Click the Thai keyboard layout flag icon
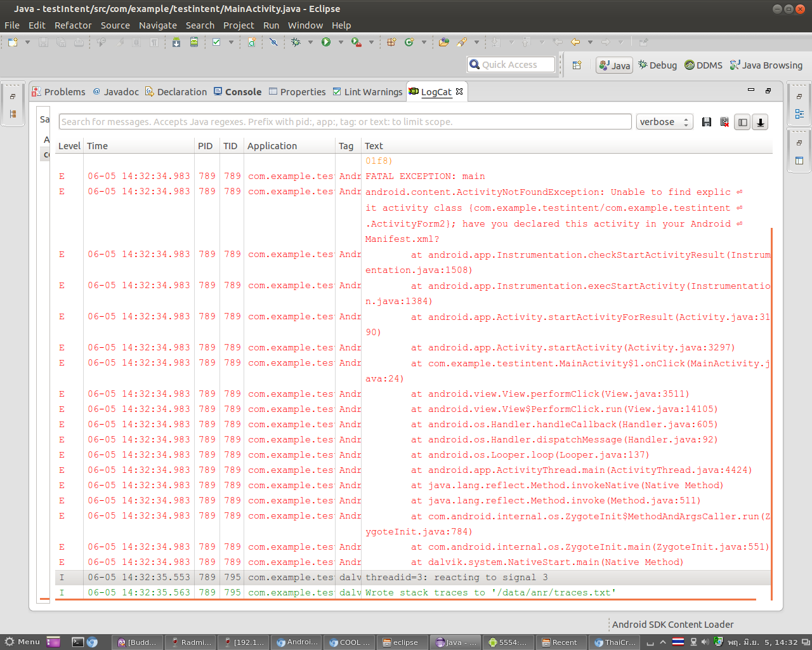 click(x=678, y=642)
